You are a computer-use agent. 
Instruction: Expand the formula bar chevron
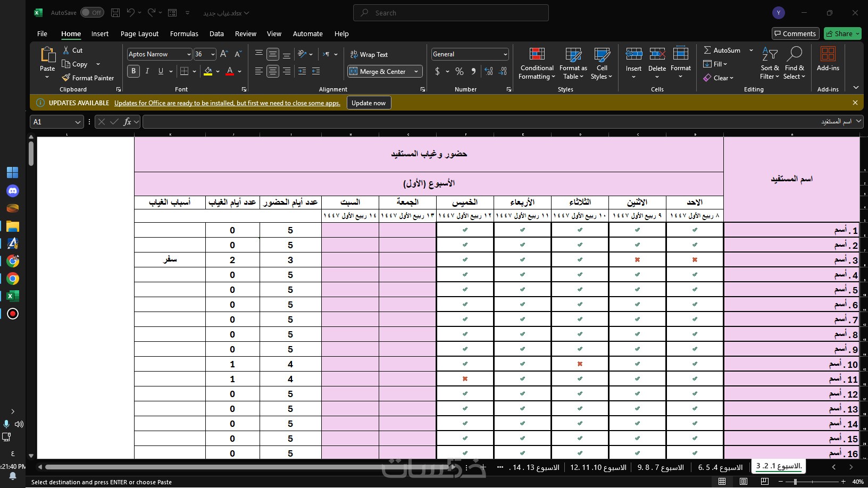pos(858,122)
